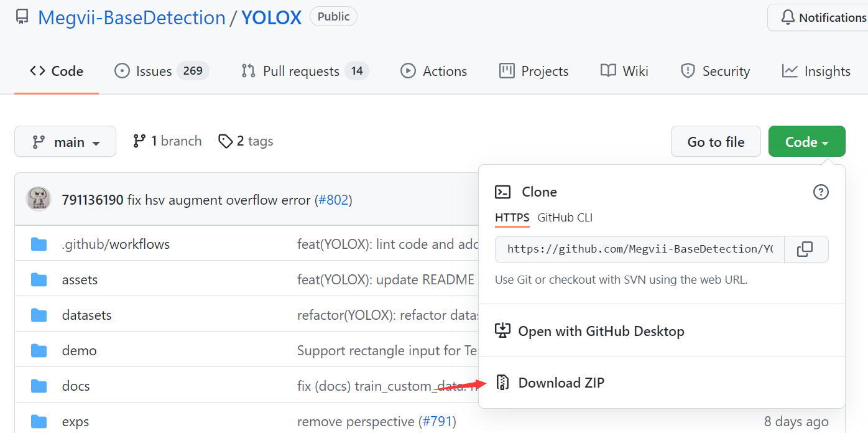Open the Issues tab
The width and height of the screenshot is (868, 433).
click(162, 71)
